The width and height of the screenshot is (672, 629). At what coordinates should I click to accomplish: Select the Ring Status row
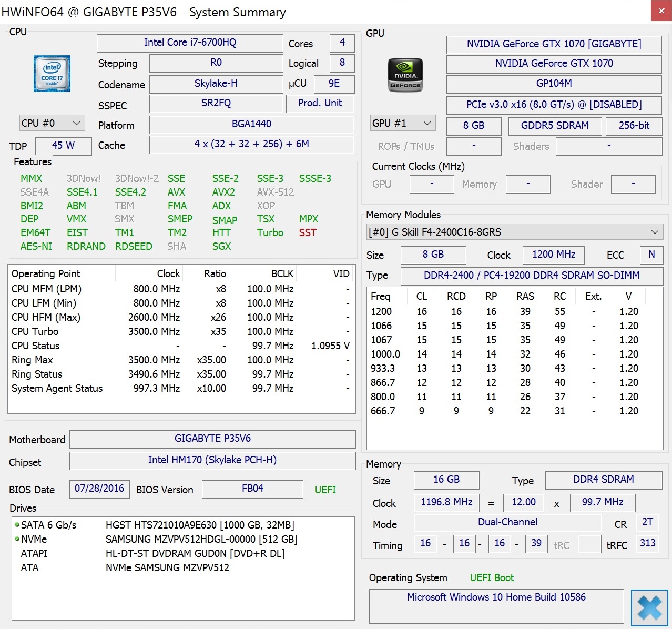[181, 374]
